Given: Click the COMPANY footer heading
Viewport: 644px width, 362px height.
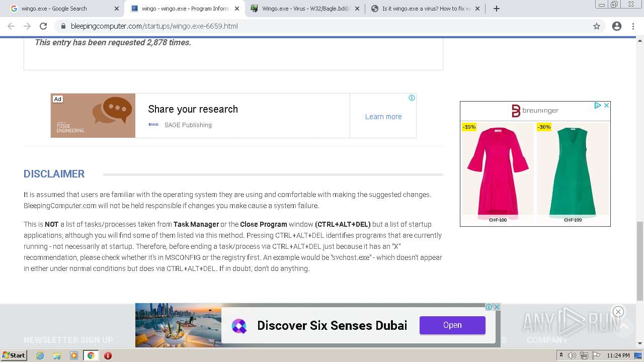Looking at the screenshot, I should 547,340.
